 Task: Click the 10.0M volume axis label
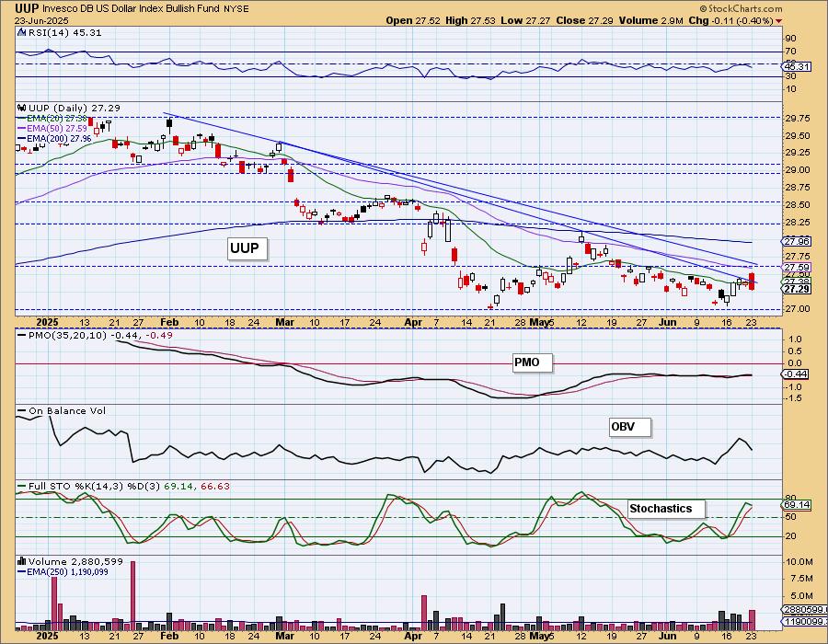point(798,563)
